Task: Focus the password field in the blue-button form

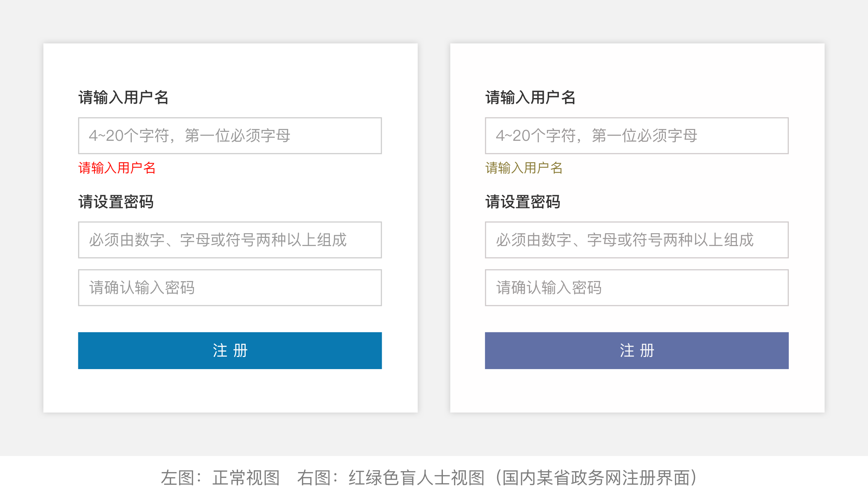Action: (230, 240)
